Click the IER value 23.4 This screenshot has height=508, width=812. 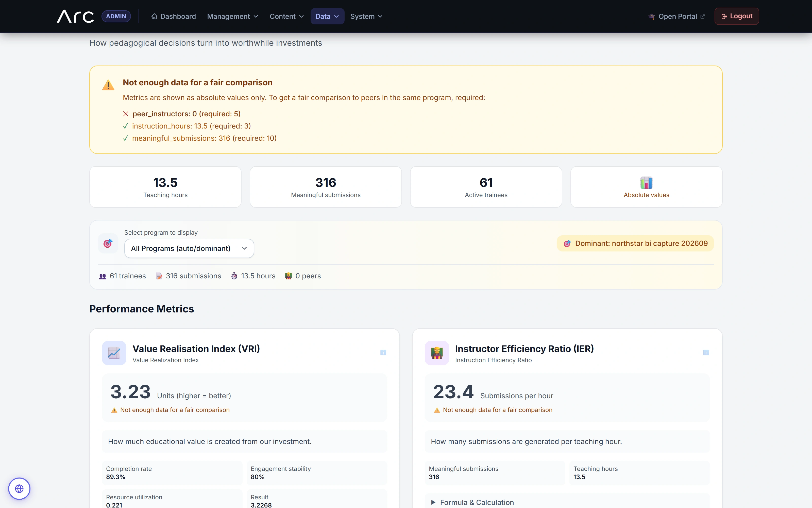point(453,392)
